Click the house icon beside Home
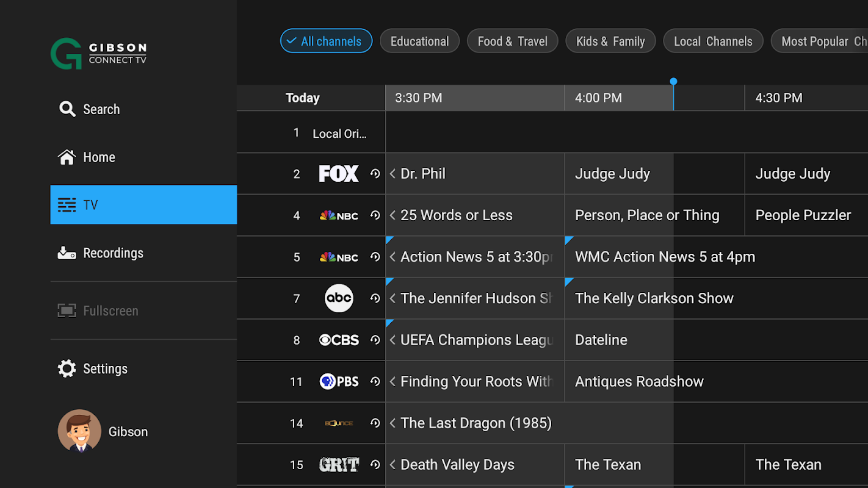The height and width of the screenshot is (488, 868). point(67,157)
